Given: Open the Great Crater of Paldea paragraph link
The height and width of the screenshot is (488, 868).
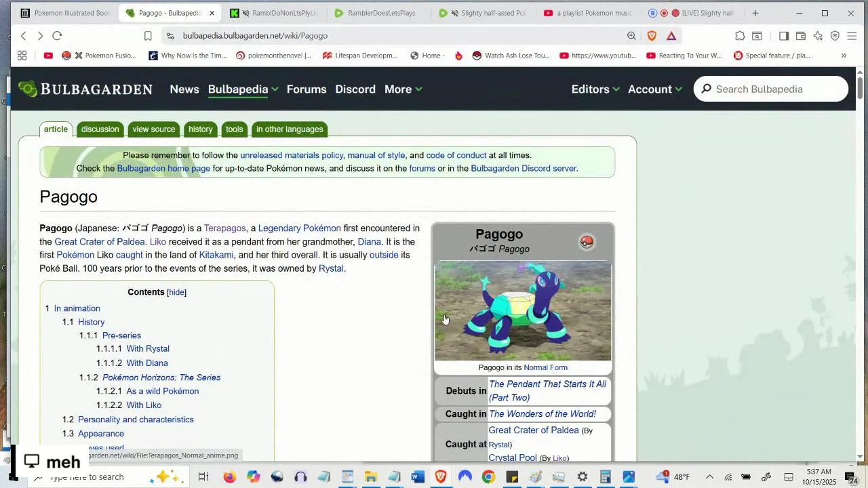Looking at the screenshot, I should 100,242.
